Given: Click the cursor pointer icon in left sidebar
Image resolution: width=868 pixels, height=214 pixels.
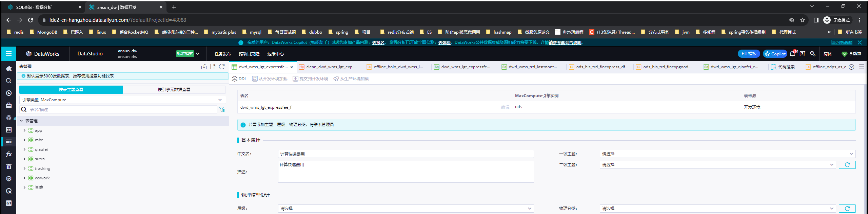Looking at the screenshot, I should (9, 191).
